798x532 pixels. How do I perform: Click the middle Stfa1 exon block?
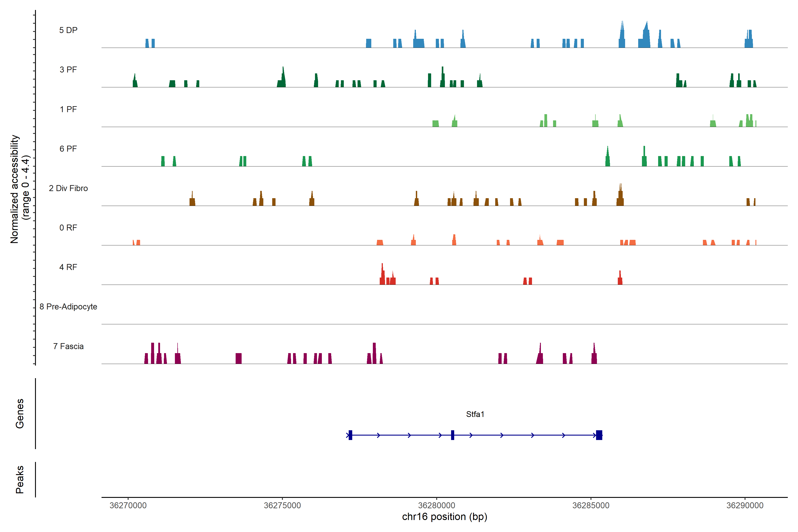pos(453,435)
